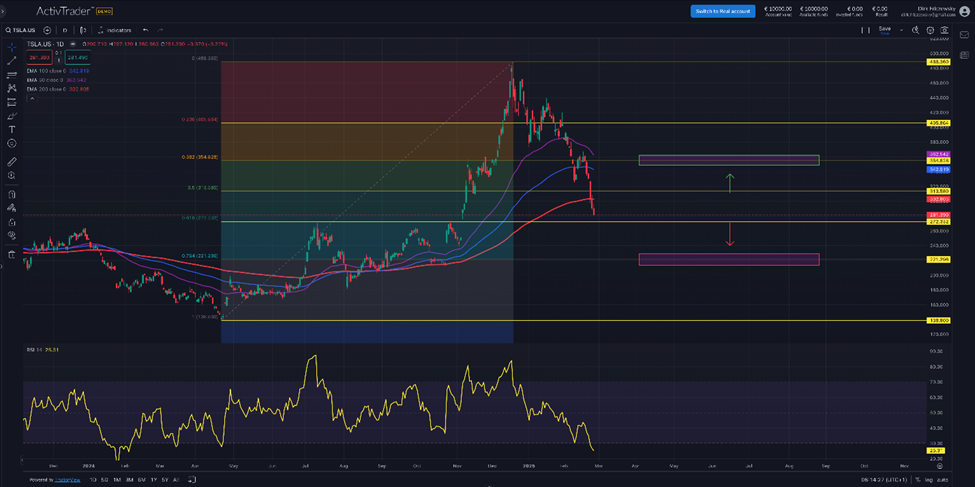Screen dimensions: 975x487
Task: Select the 1Y date range
Action: point(153,479)
